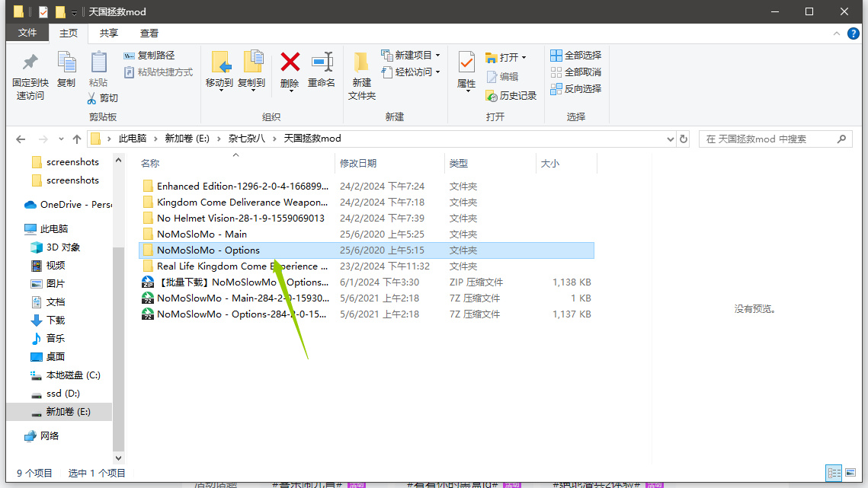
Task: Select Kingdom Come Deliverance Weapon folder
Action: tap(366, 203)
